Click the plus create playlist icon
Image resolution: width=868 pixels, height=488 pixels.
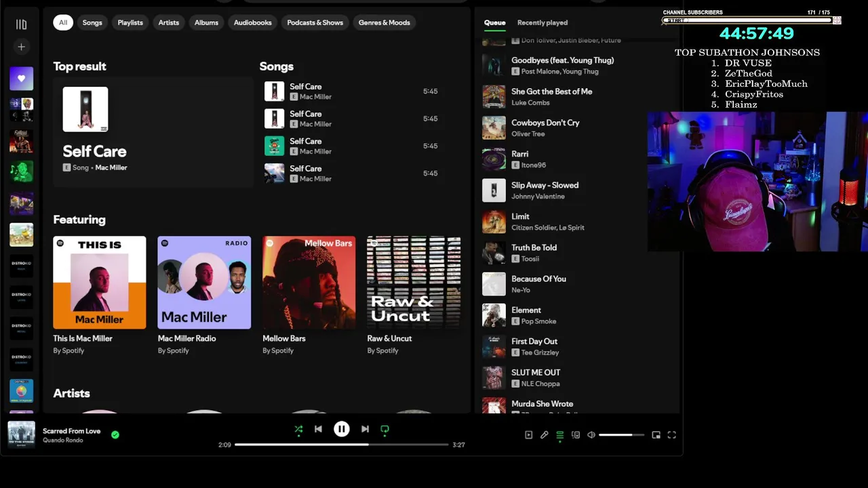tap(21, 47)
